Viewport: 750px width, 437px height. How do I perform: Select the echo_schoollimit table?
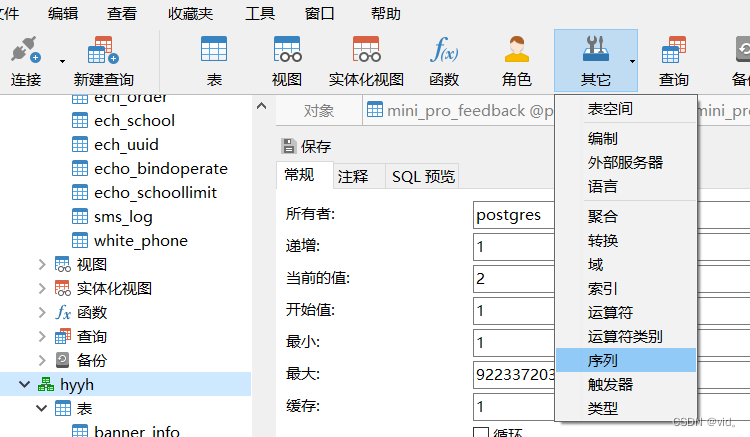click(155, 193)
